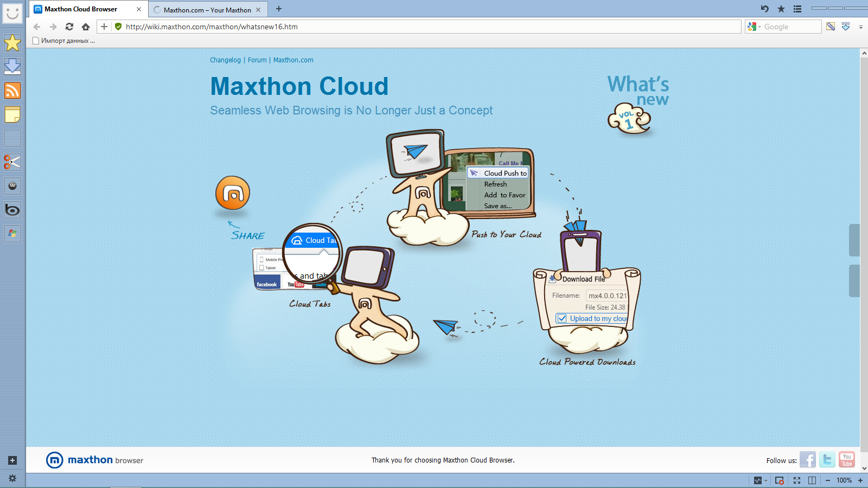Expand the toolbar overflow arrow
The height and width of the screenshot is (488, 868).
click(x=860, y=27)
